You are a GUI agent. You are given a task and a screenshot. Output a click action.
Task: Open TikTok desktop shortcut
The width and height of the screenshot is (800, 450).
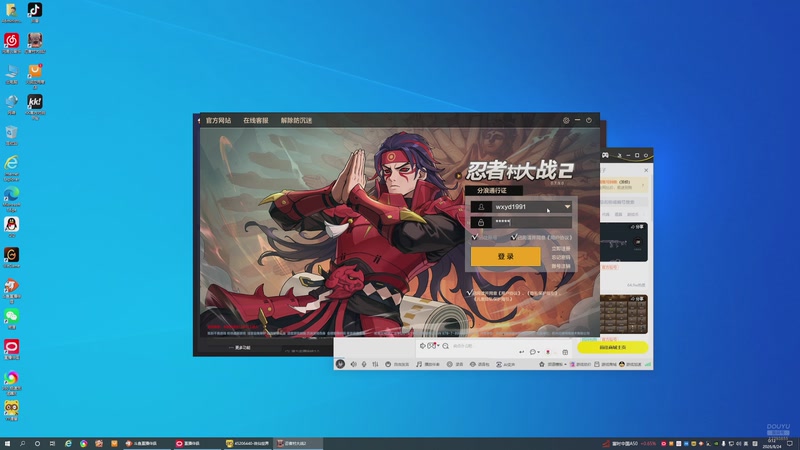(x=35, y=13)
